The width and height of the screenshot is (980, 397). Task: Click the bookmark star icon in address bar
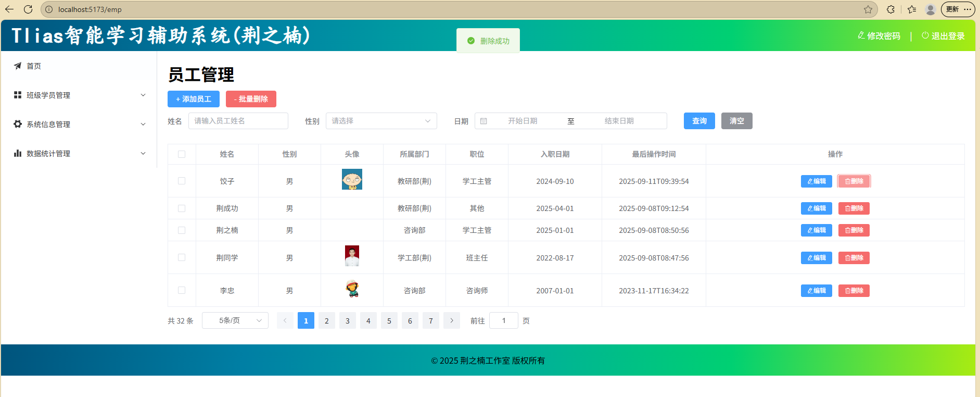click(868, 9)
